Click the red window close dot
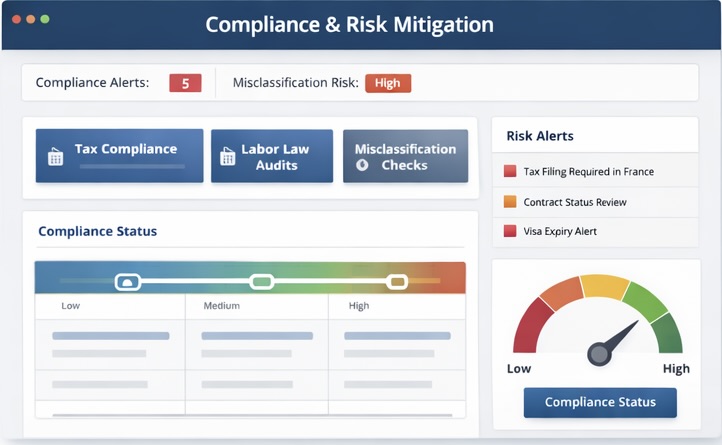The height and width of the screenshot is (445, 722). point(16,19)
